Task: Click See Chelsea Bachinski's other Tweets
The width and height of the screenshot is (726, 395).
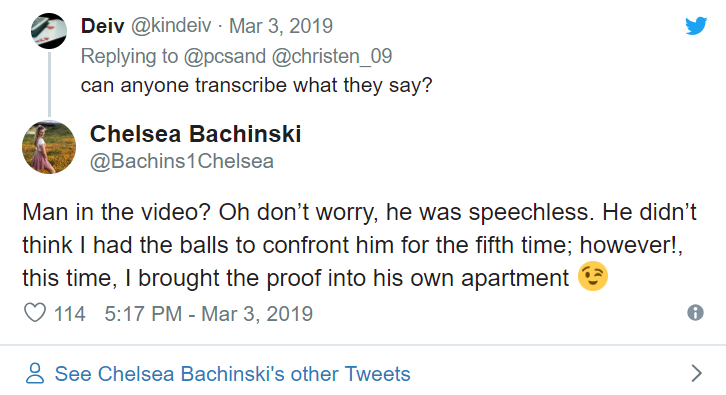Action: point(232,374)
